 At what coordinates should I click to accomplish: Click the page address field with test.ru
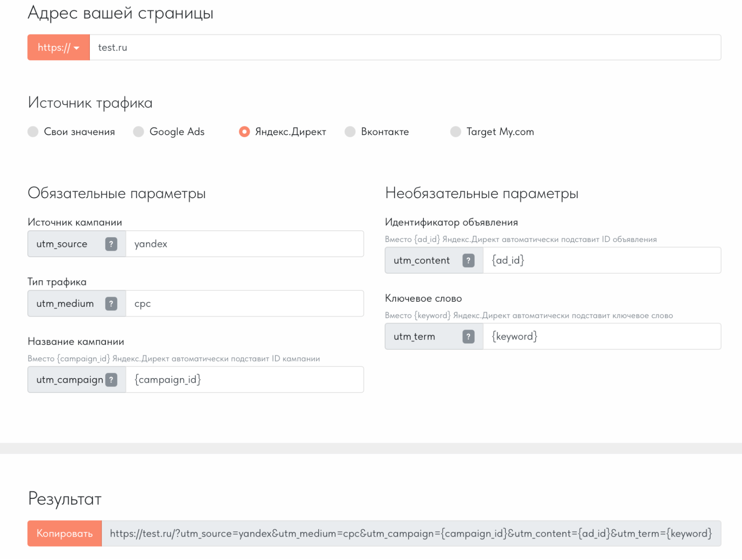coord(405,48)
